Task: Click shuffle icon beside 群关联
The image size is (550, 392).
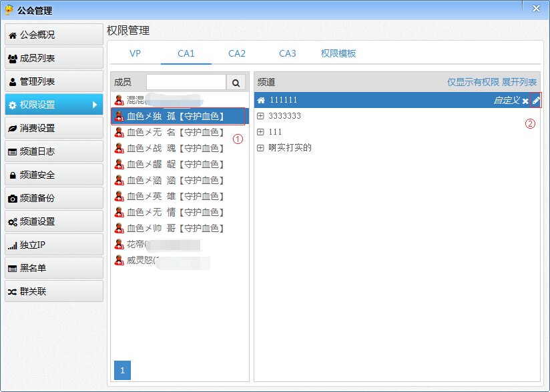Action: click(13, 292)
